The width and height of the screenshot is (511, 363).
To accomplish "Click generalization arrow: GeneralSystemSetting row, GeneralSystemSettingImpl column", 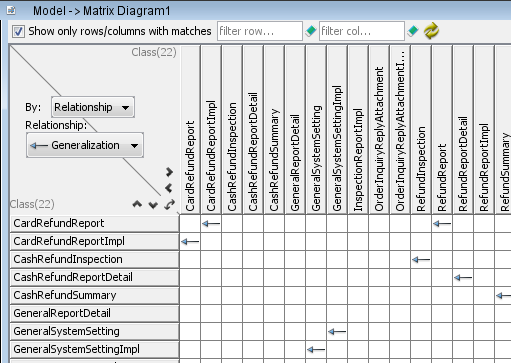I will (x=337, y=331).
